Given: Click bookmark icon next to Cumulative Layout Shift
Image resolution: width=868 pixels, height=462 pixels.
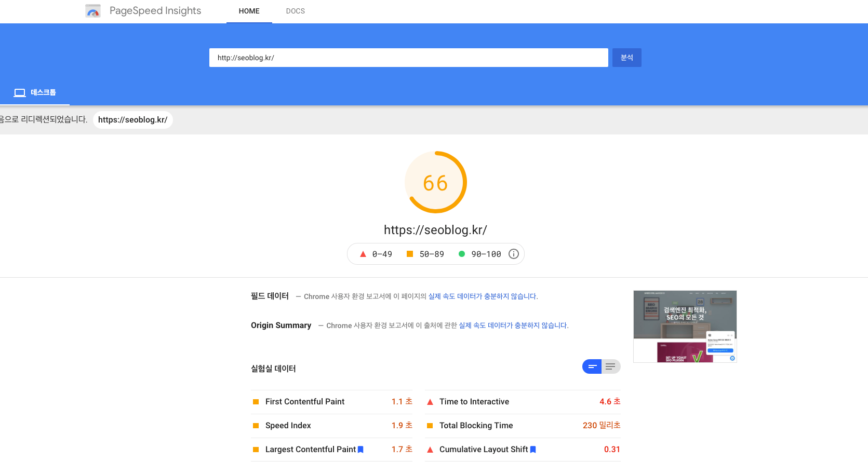Looking at the screenshot, I should [x=533, y=450].
